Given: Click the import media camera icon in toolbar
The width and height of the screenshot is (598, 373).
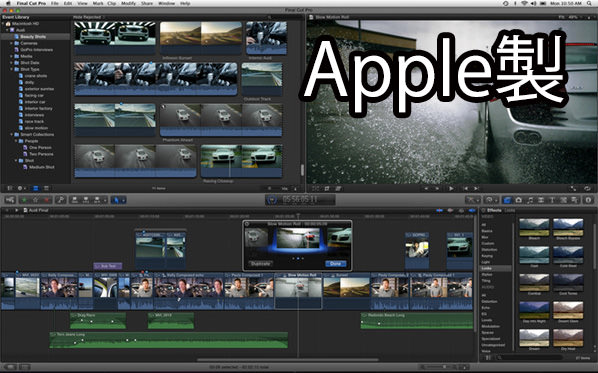Looking at the screenshot, I should [x=10, y=200].
